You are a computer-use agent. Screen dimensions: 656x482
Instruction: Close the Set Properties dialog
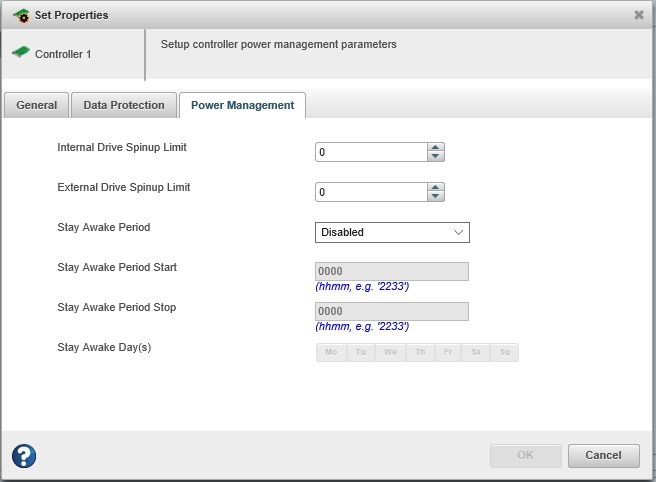click(639, 15)
